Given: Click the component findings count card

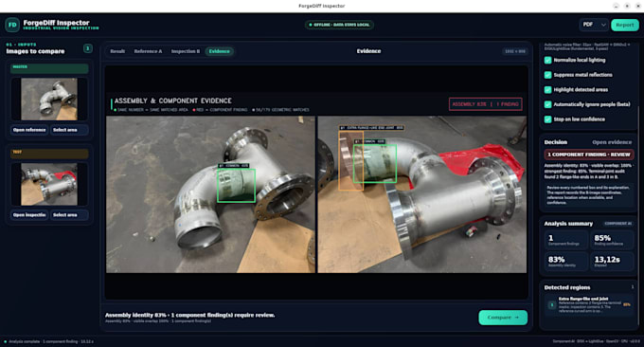Looking at the screenshot, I should (566, 240).
